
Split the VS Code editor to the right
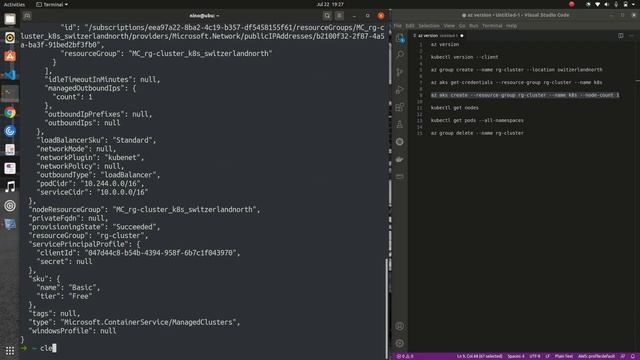click(x=620, y=36)
